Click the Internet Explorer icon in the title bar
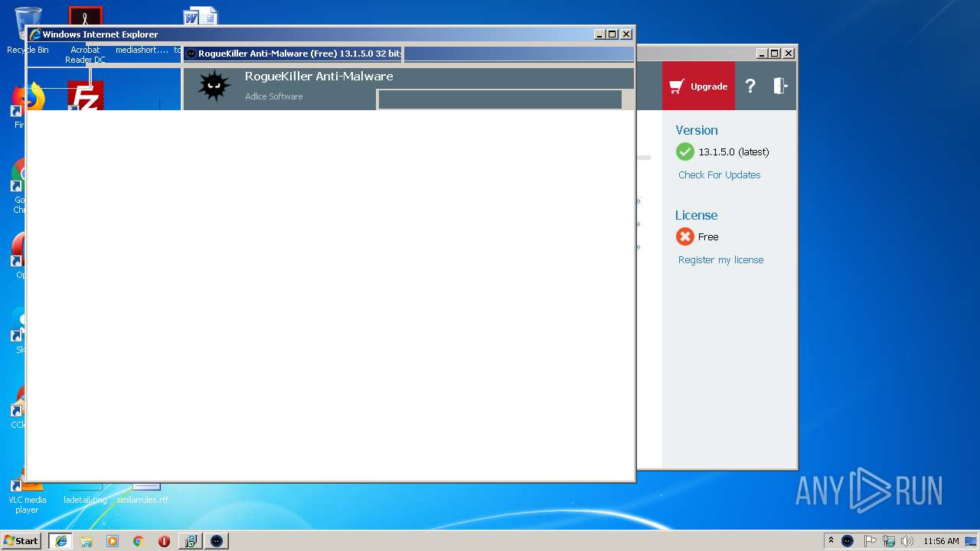 click(34, 34)
